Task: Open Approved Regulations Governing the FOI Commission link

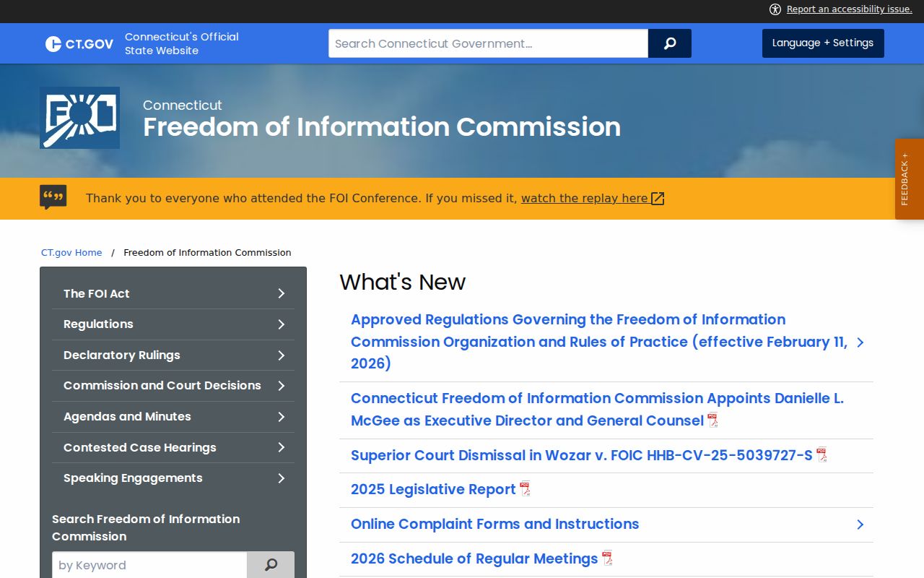Action: pyautogui.click(x=599, y=341)
